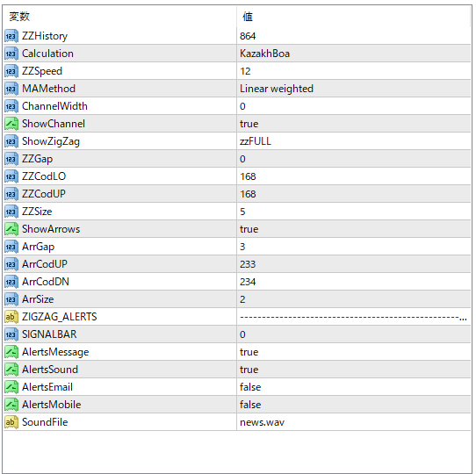Click the ArrCodUP integer icon
Viewport: 476px width, 474px height.
pyautogui.click(x=11, y=264)
